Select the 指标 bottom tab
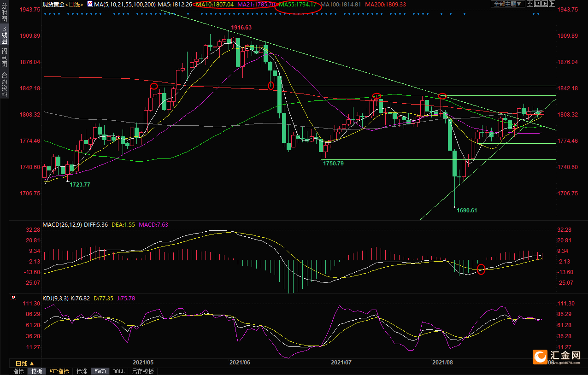 click(18, 371)
